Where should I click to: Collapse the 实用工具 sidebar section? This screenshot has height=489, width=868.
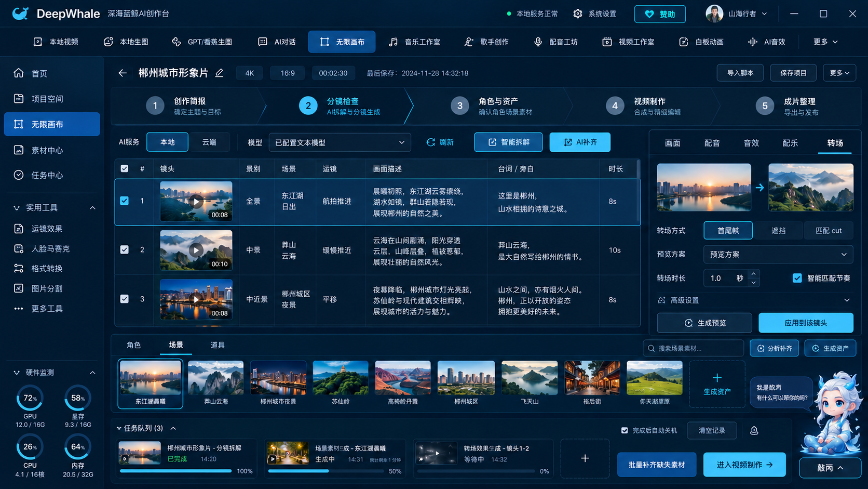pos(92,208)
